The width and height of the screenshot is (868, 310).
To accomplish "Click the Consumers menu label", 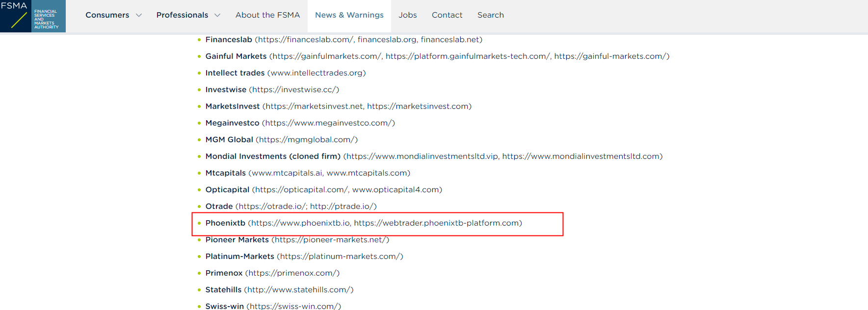I will pos(107,15).
